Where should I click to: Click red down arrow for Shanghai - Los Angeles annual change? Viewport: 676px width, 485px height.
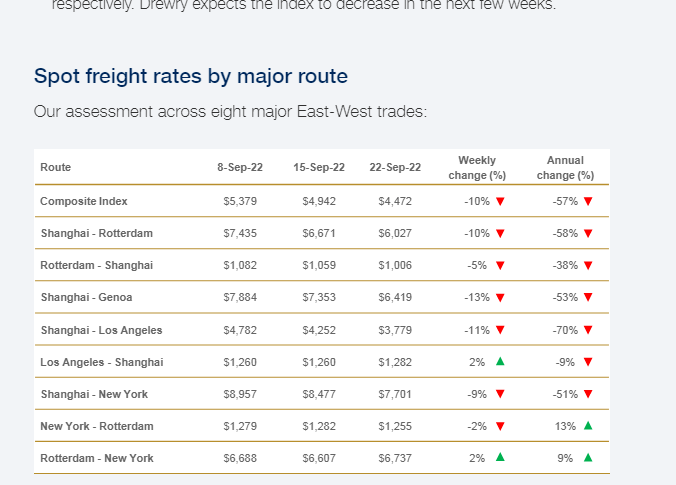pyautogui.click(x=588, y=330)
